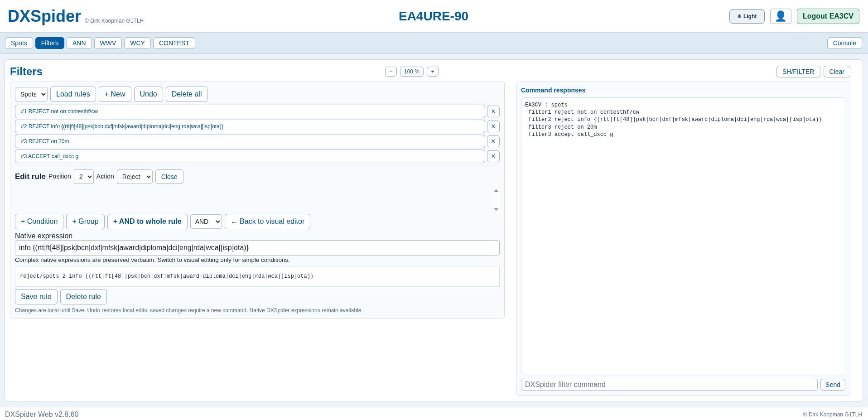The height and width of the screenshot is (420, 868).
Task: Undo the last local edit
Action: pos(149,94)
